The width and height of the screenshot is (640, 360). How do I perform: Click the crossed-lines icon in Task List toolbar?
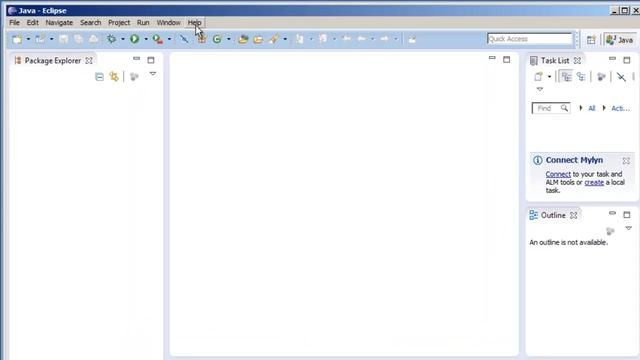pyautogui.click(x=621, y=76)
